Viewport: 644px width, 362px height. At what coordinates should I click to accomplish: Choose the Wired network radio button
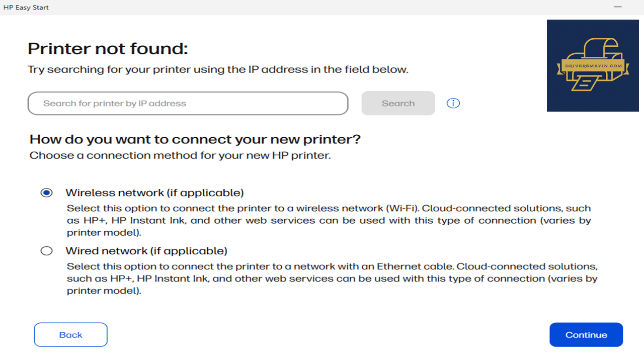coord(46,251)
